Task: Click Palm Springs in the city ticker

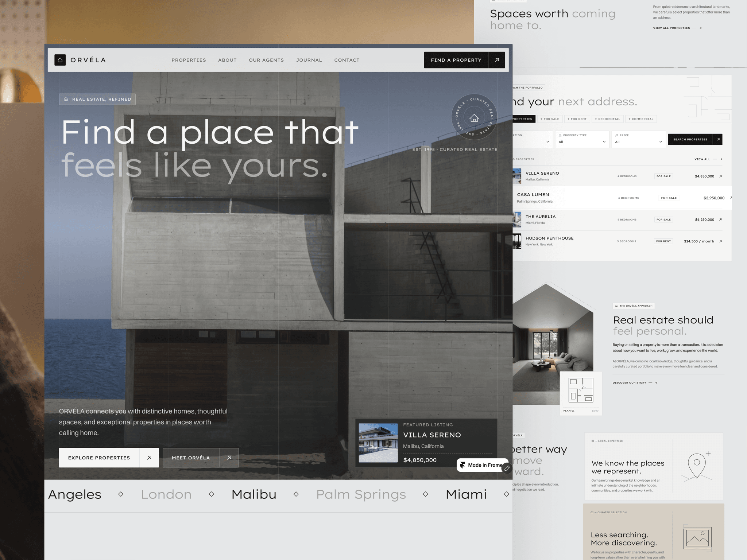Action: tap(361, 495)
